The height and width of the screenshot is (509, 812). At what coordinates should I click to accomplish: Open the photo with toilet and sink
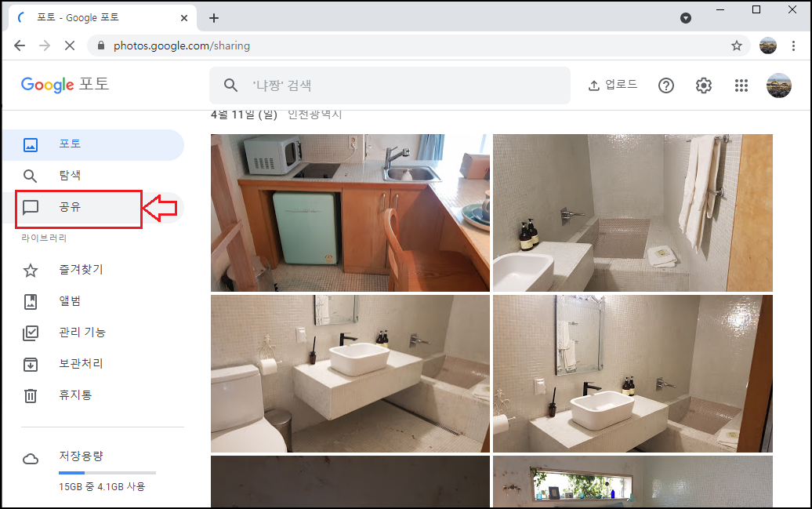[x=350, y=374]
